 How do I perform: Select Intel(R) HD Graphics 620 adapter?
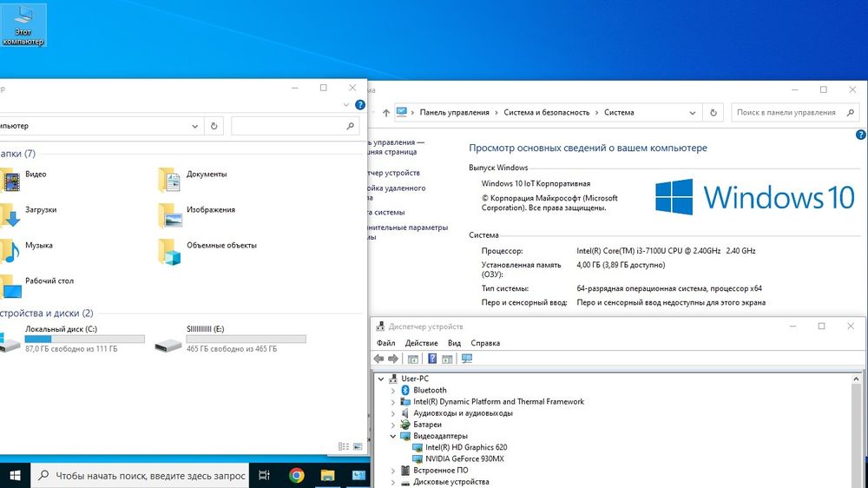[466, 447]
